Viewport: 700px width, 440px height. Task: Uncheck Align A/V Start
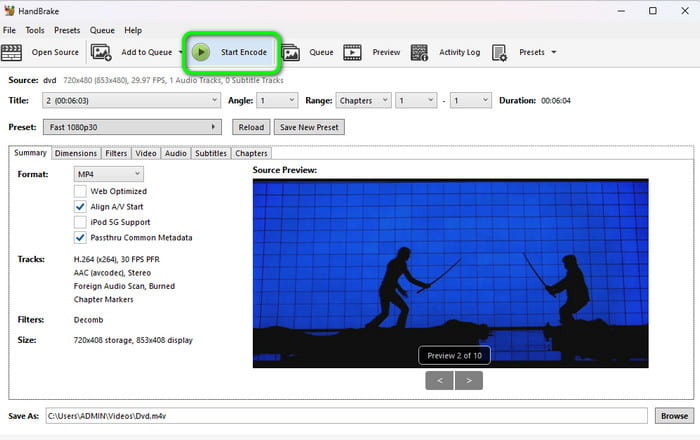pos(80,207)
